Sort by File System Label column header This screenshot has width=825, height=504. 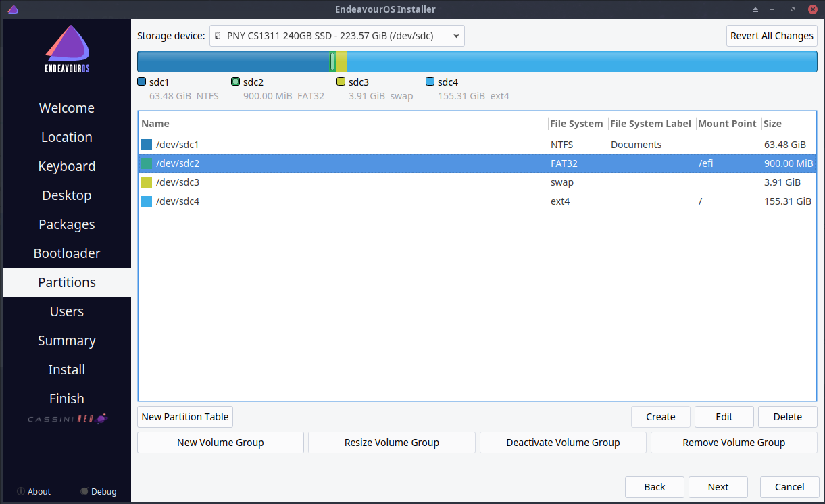tap(651, 124)
